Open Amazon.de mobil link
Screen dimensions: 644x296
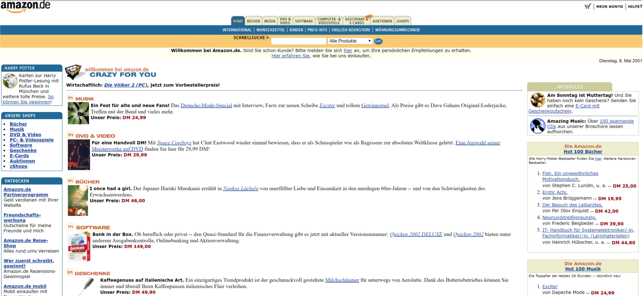pos(25,286)
